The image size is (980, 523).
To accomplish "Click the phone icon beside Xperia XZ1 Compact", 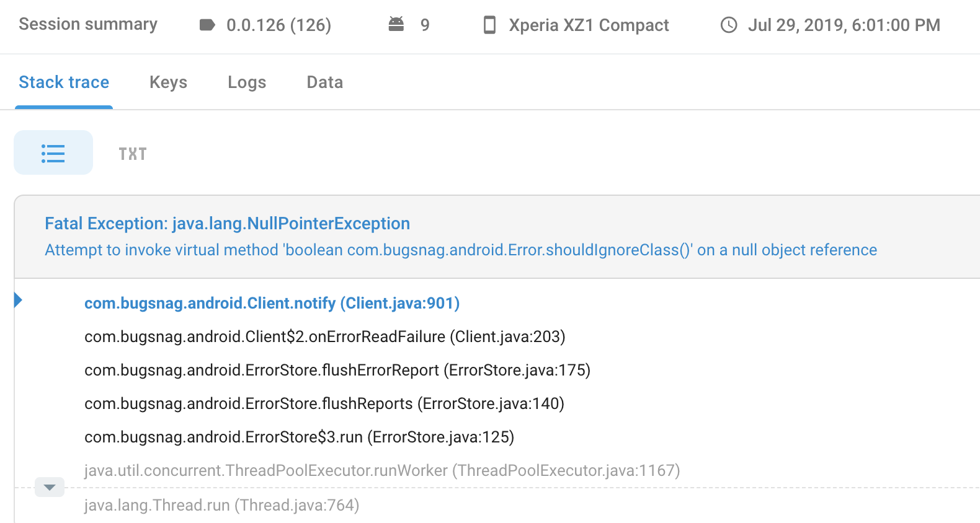I will pyautogui.click(x=490, y=25).
